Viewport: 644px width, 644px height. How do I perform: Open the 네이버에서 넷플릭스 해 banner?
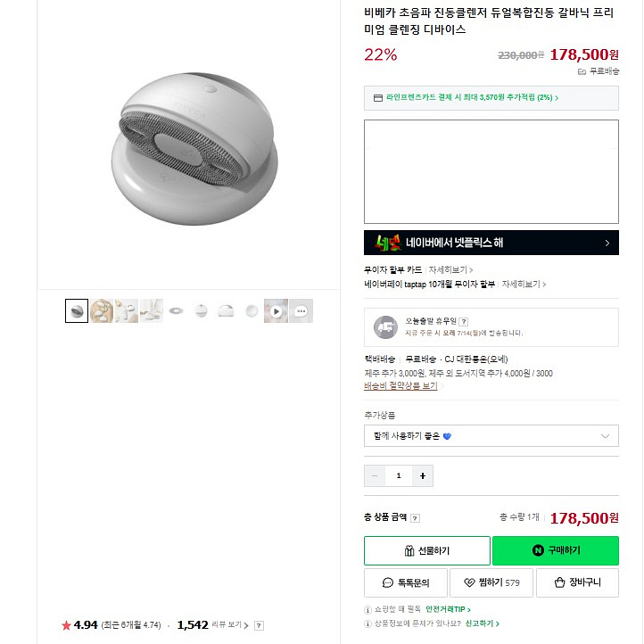tap(491, 243)
